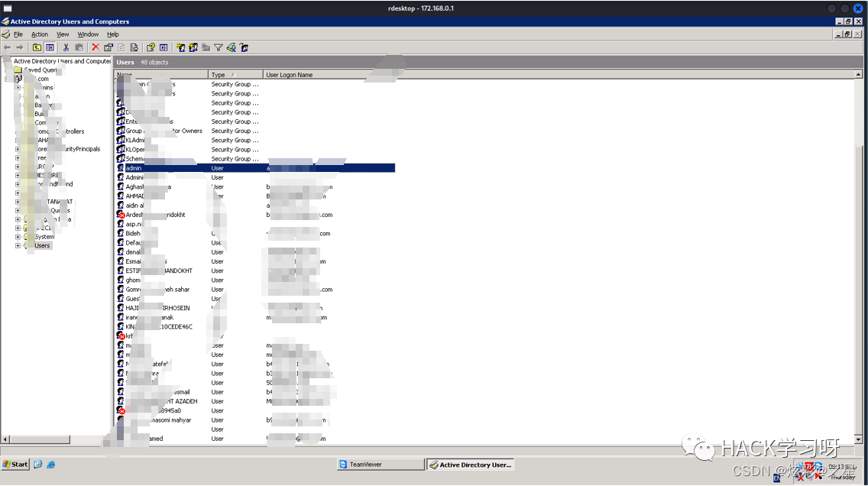The width and height of the screenshot is (868, 486).
Task: Toggle the Show/Hide Console Tree icon
Action: click(x=50, y=47)
